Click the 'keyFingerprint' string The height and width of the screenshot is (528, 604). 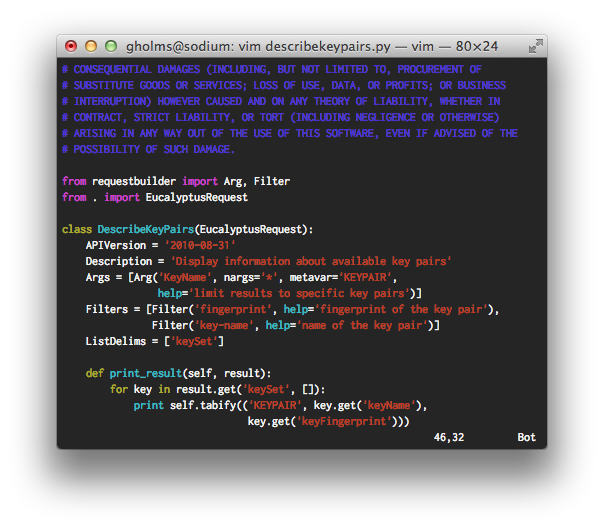[344, 422]
